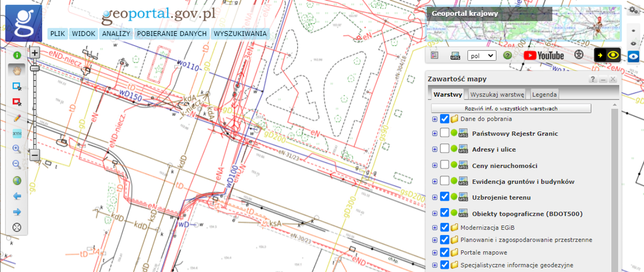The image size is (644, 272).
Task: Select the pencil drawing tool
Action: coord(17,118)
